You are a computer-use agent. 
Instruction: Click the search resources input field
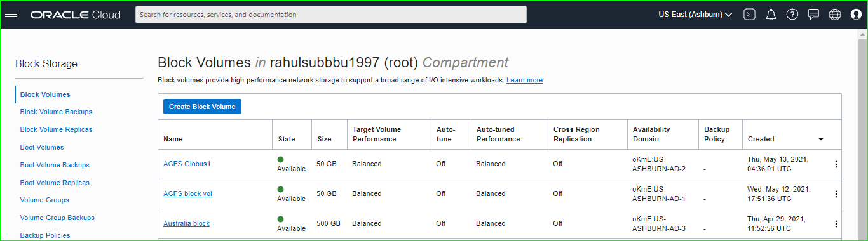[331, 15]
